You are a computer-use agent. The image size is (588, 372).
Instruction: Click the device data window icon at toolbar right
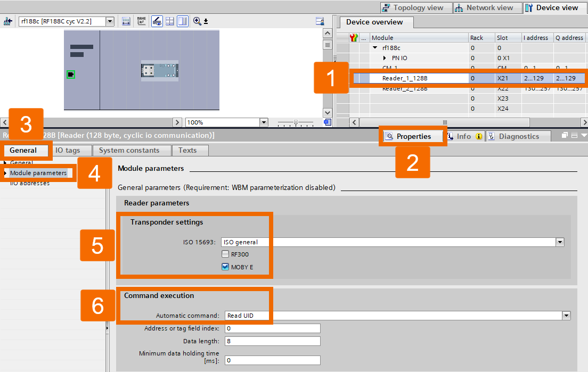[320, 21]
